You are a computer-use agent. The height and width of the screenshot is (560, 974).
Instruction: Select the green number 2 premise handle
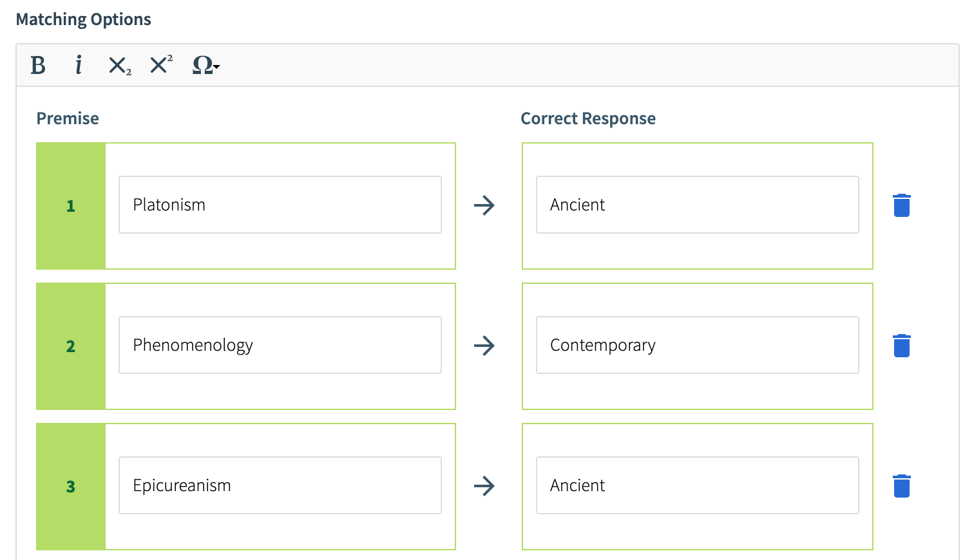click(71, 346)
